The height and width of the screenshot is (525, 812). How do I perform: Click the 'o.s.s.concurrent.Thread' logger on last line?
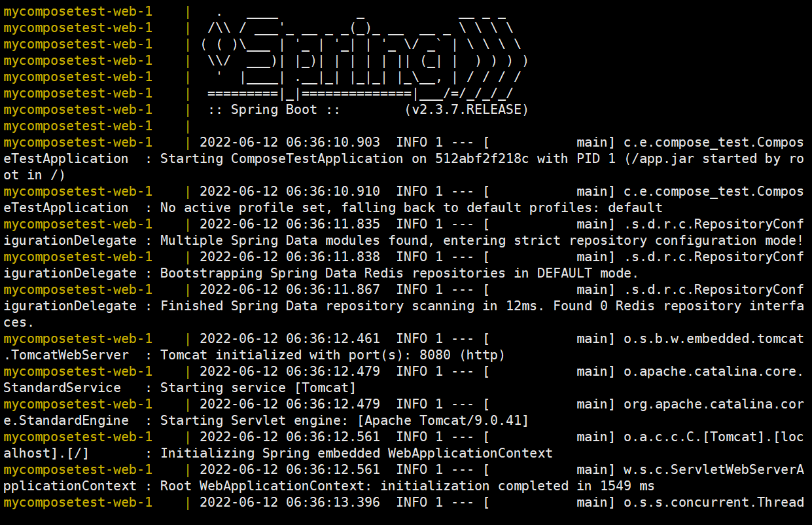coord(713,502)
